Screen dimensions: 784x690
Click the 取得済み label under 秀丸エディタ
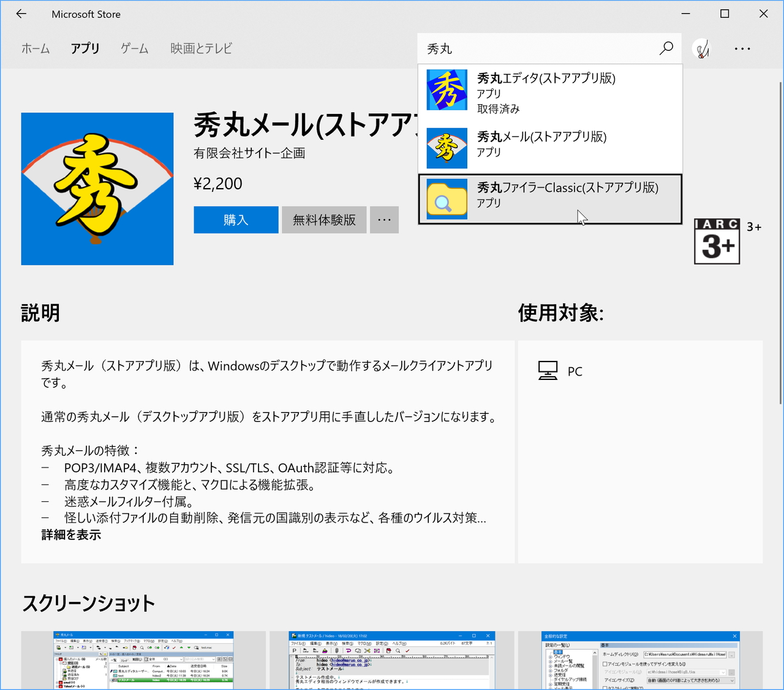498,109
